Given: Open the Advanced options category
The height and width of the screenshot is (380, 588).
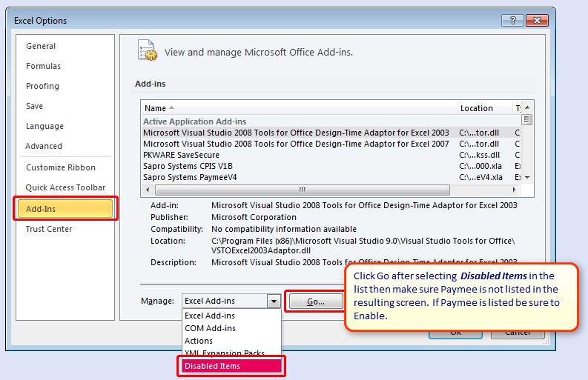Looking at the screenshot, I should pos(44,146).
